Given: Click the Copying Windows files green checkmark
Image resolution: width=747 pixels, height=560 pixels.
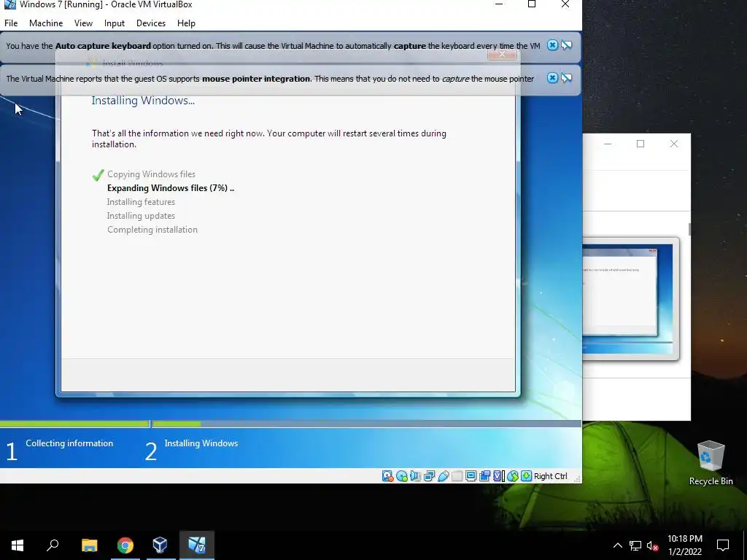Looking at the screenshot, I should pos(98,175).
